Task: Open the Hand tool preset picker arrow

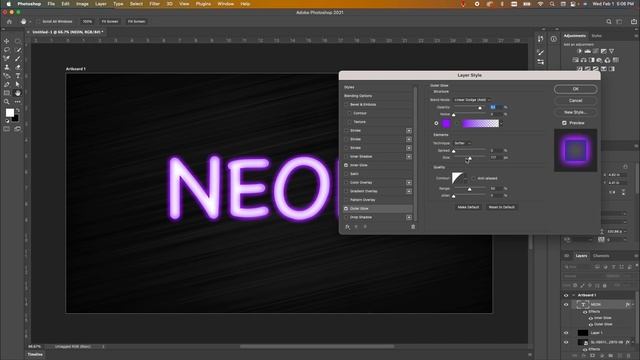Action: (30, 21)
